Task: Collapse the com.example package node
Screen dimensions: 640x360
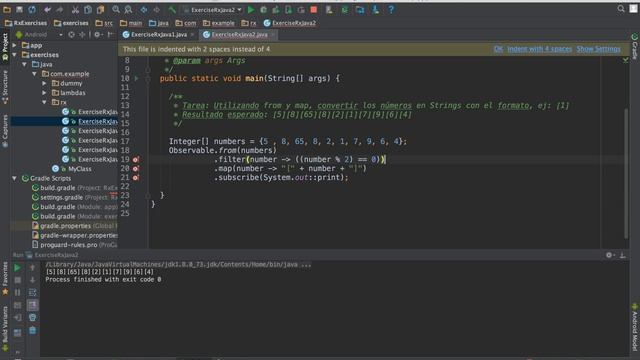Action: click(35, 74)
